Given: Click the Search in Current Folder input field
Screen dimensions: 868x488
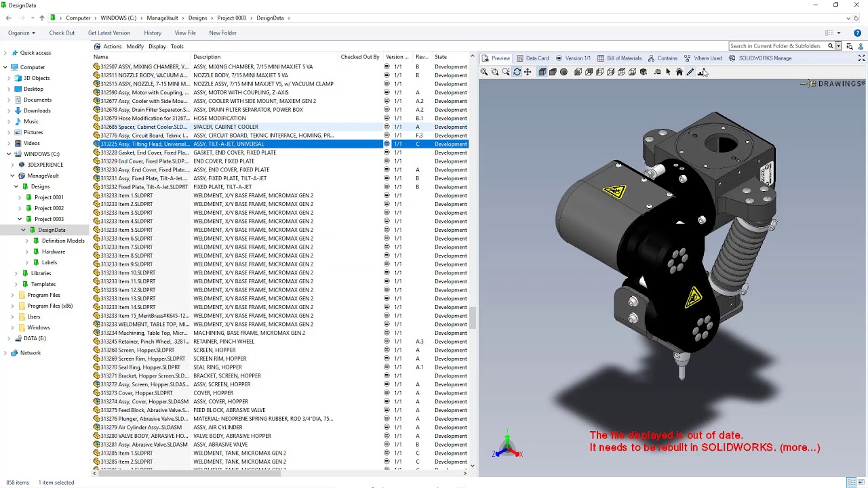Looking at the screenshot, I should coord(777,46).
